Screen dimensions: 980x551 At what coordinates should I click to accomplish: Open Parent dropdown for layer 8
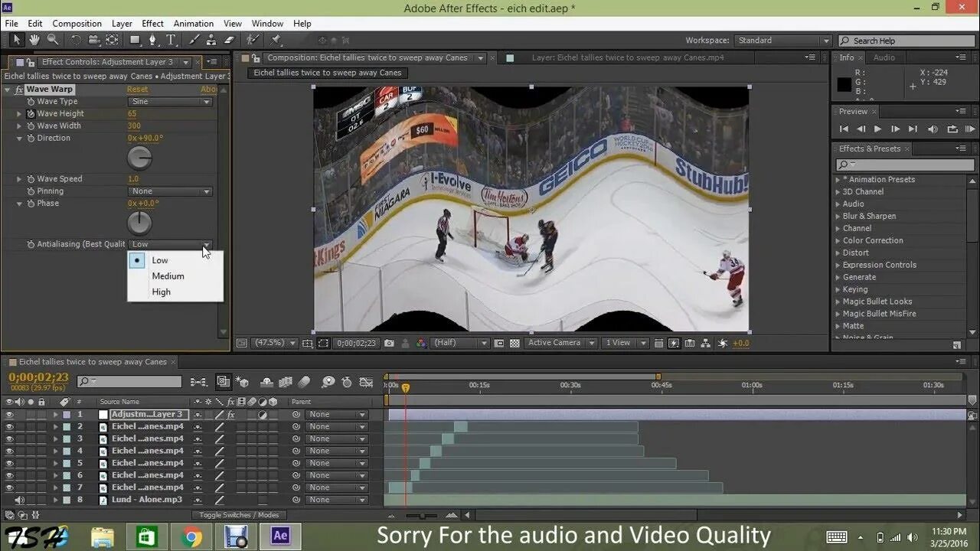click(336, 500)
